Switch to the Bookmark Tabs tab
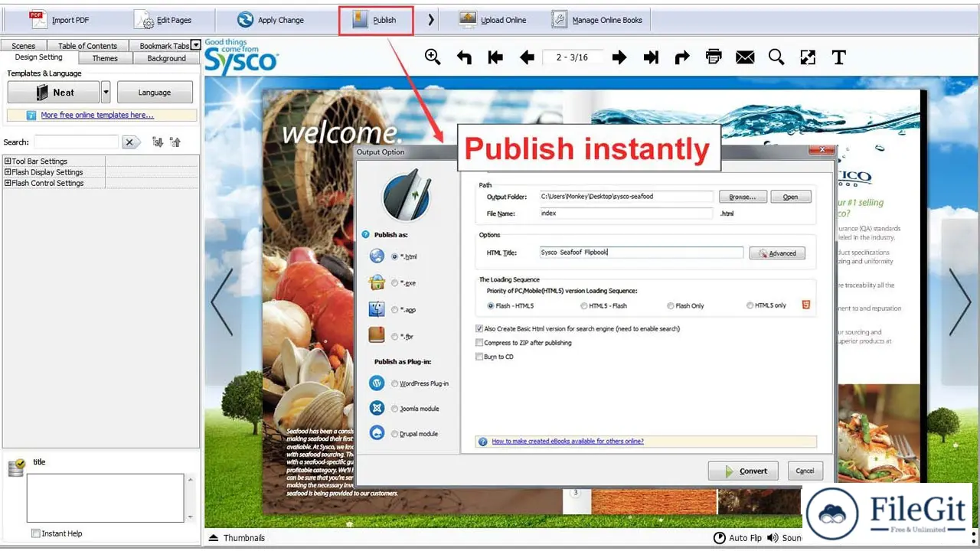Viewport: 980px width, 551px height. [x=162, y=46]
